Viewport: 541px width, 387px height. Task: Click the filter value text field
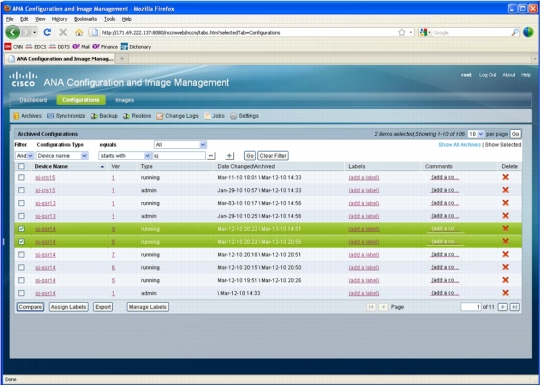click(179, 156)
